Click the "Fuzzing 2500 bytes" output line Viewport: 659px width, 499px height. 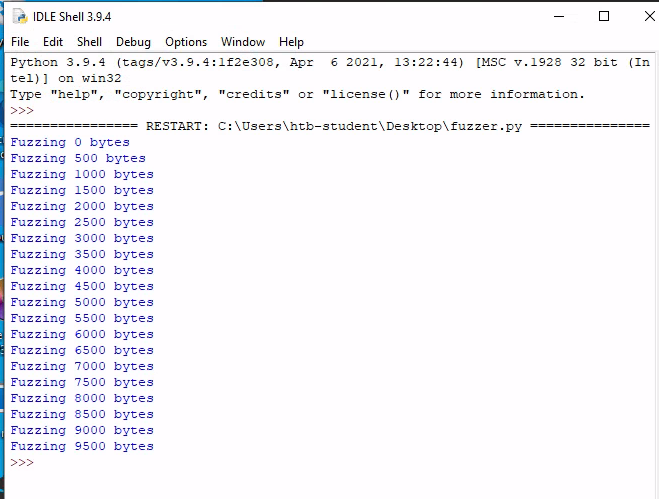(x=82, y=222)
